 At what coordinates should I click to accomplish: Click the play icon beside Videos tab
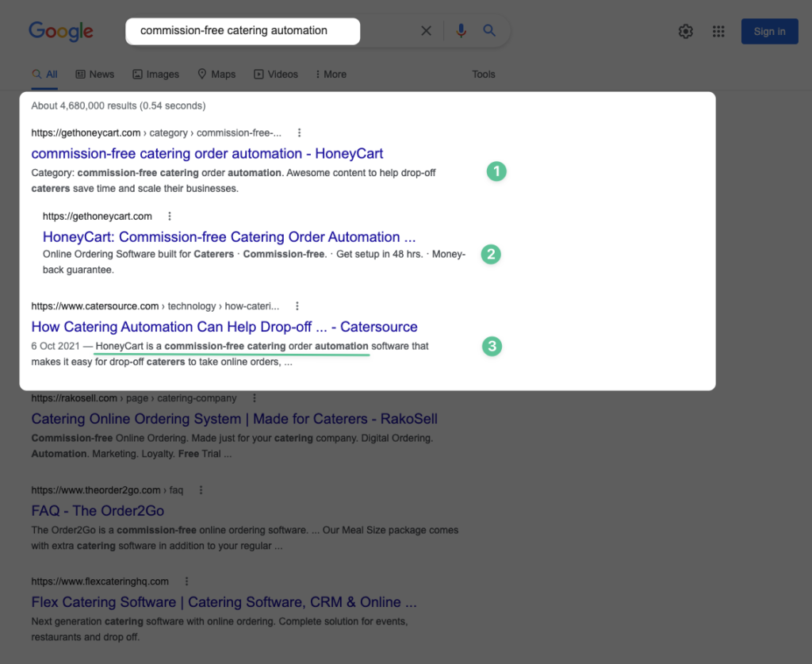259,75
